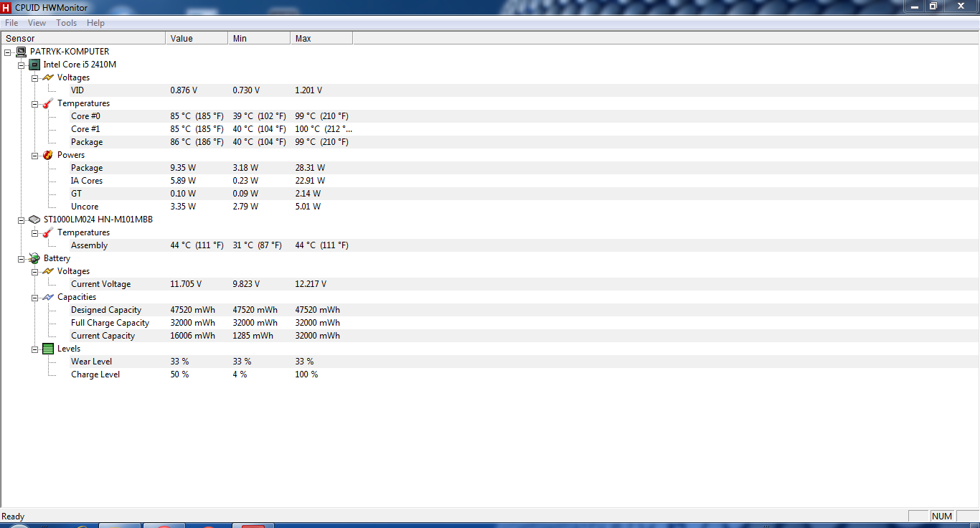The width and height of the screenshot is (980, 528).
Task: Collapse the Intel Core i5 2410M node
Action: (x=22, y=65)
